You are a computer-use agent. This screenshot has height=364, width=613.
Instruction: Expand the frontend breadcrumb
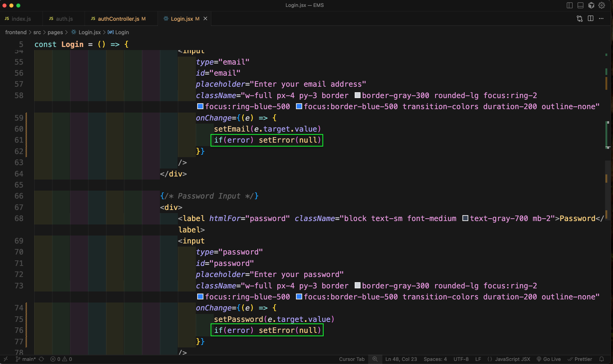point(16,32)
